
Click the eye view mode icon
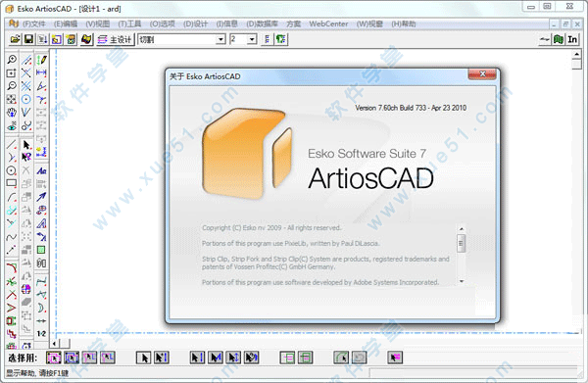[x=12, y=125]
